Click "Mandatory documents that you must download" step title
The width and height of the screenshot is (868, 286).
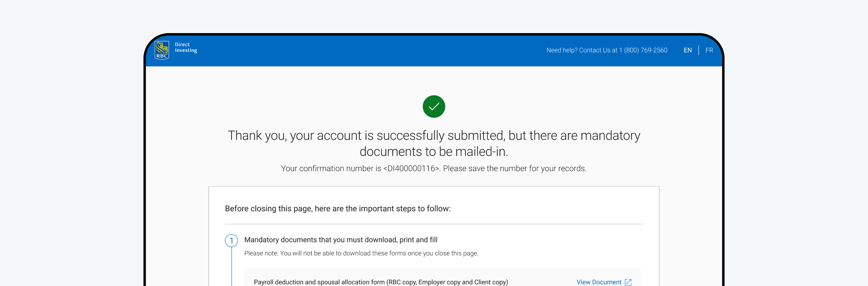(x=341, y=240)
